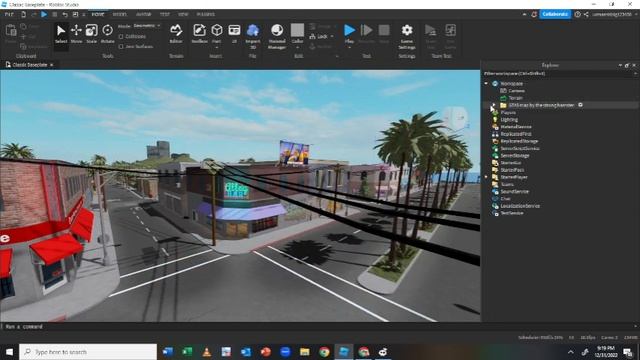Click the Run a command bar
Viewport: 640px width, 360px height.
(x=318, y=327)
